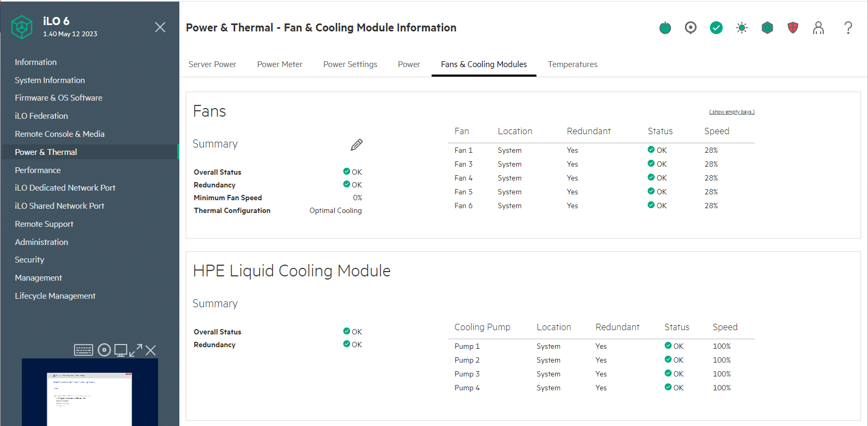Click the Pump 2 100% speed value

coord(722,361)
